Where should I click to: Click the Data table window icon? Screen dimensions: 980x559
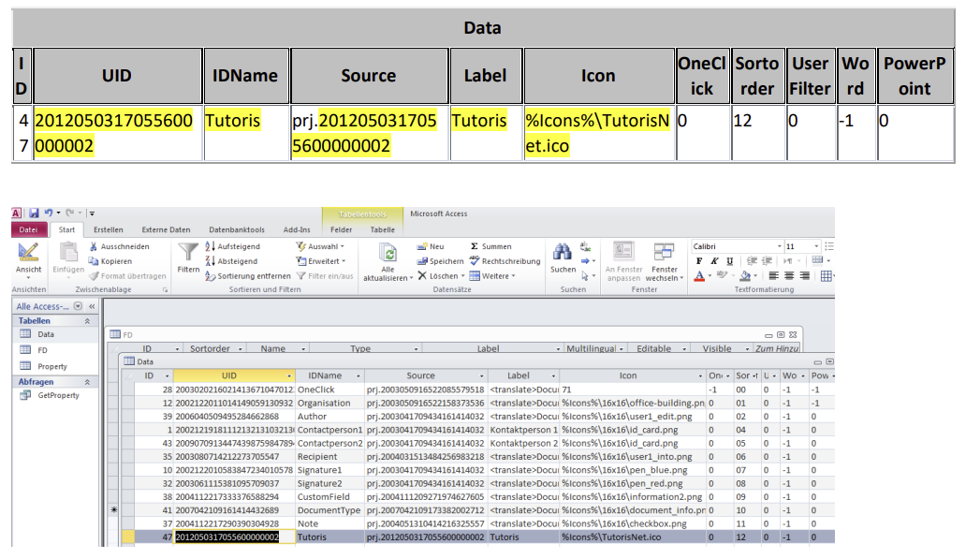tap(129, 361)
